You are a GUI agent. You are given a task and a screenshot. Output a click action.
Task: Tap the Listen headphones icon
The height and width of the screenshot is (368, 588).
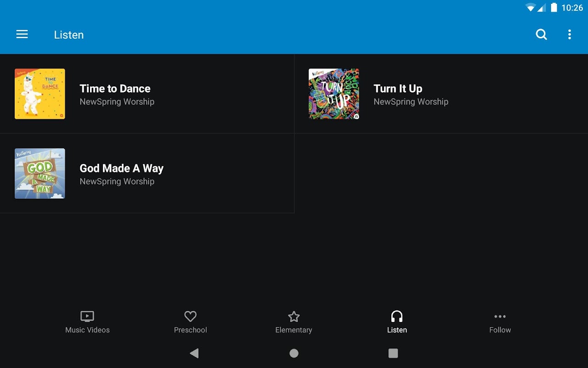397,316
